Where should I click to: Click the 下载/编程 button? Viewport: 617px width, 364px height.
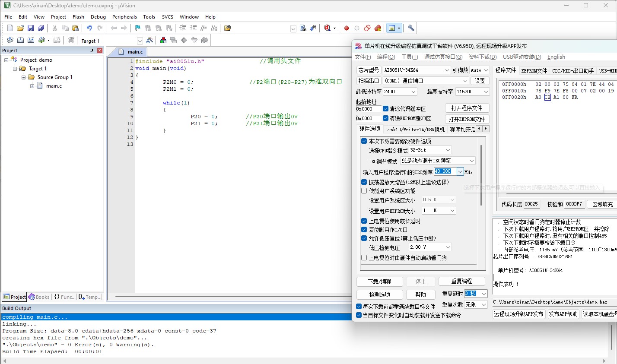[379, 282]
